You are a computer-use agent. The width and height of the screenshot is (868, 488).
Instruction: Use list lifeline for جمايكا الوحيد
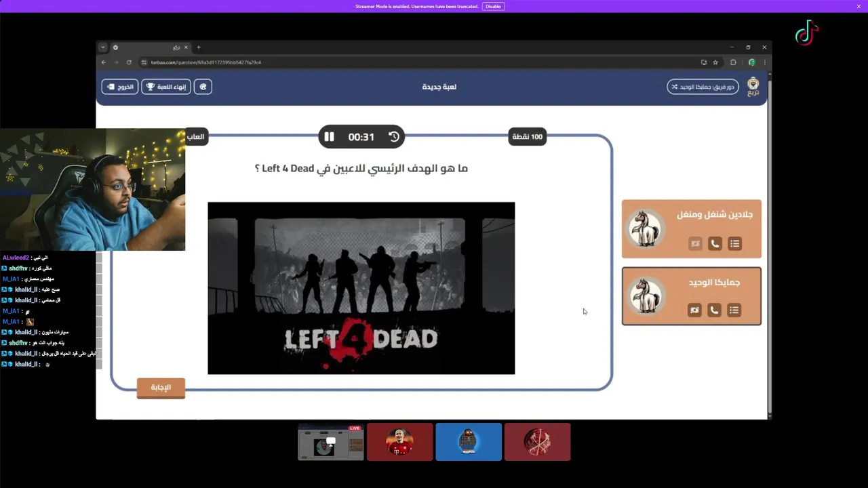pos(734,310)
